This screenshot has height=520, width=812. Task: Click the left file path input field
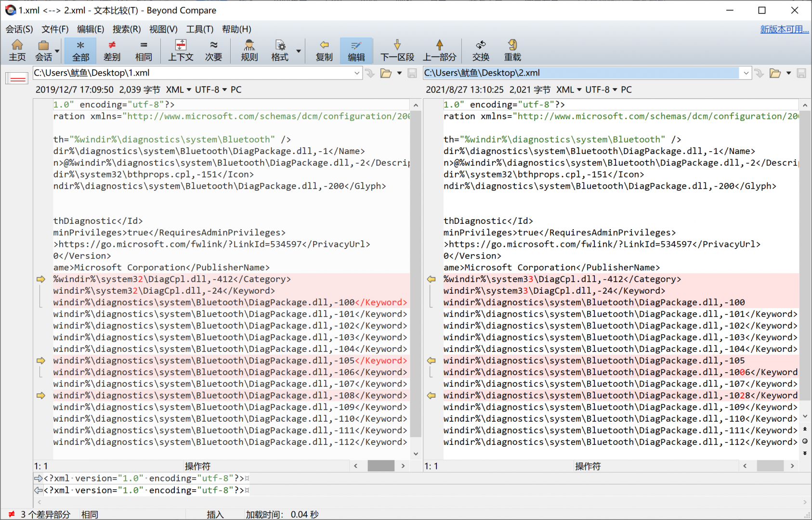pos(193,73)
